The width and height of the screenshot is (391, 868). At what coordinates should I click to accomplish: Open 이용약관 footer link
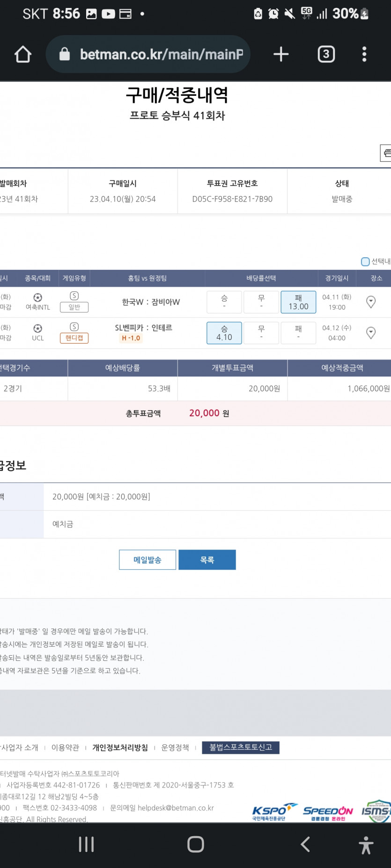(x=65, y=748)
